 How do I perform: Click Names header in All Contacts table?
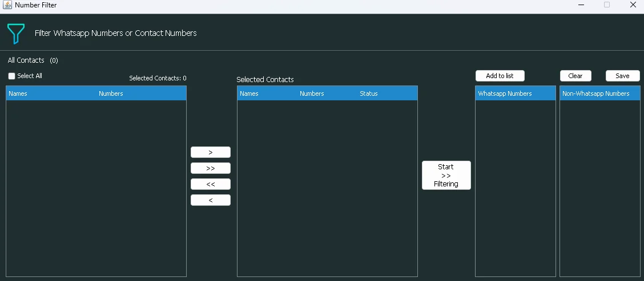51,93
